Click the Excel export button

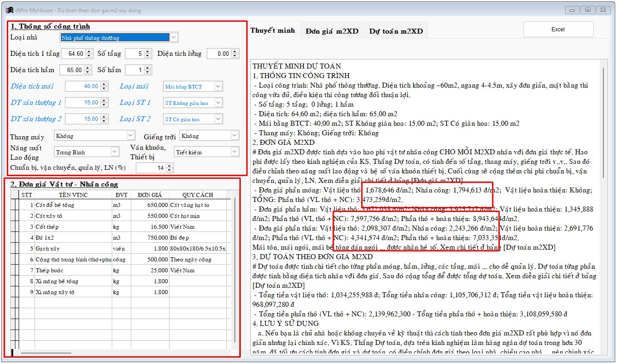558,29
